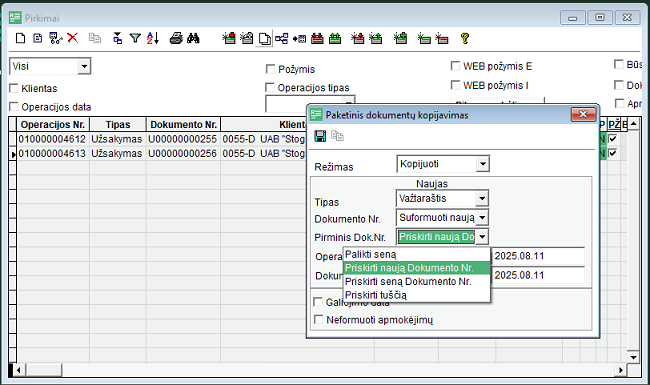Viewport: 650px width, 385px height.
Task: Choose Priskirti tuščią option
Action: tap(417, 295)
